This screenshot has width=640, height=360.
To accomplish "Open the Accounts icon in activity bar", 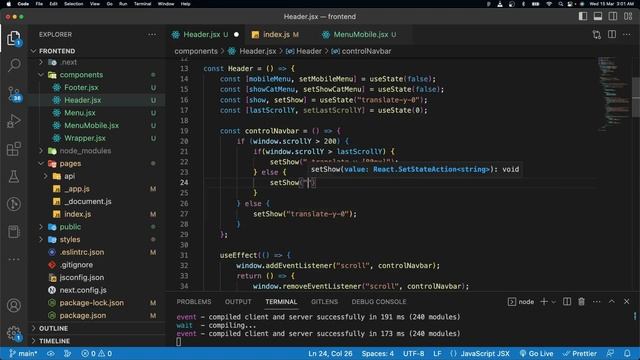I will (14, 305).
